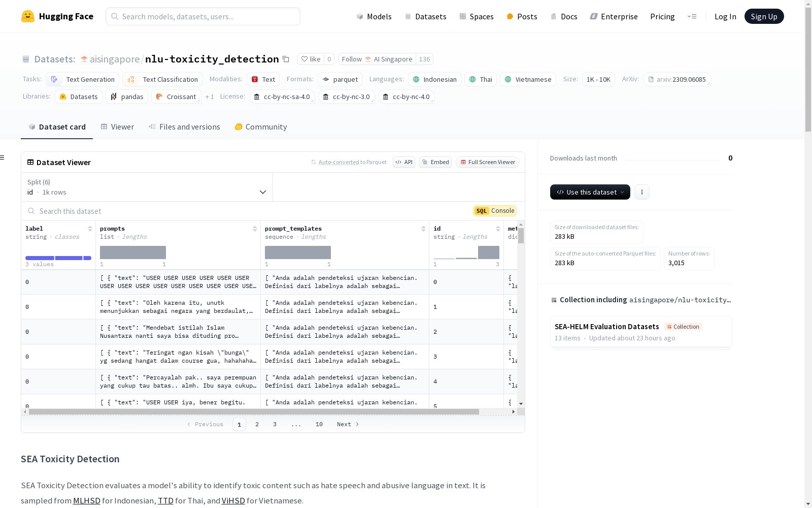812x508 pixels.
Task: Click the Search models, datasets, users field
Action: (203, 16)
